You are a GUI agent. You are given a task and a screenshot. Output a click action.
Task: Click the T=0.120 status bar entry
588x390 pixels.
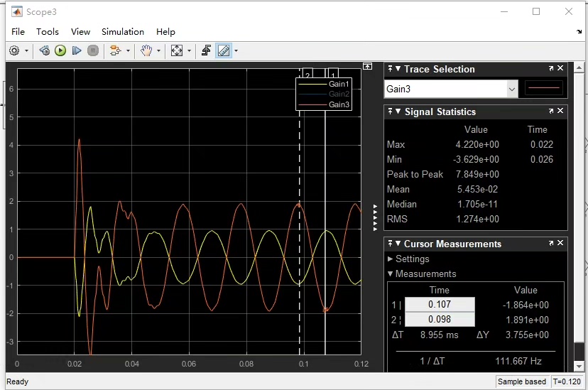coord(567,381)
